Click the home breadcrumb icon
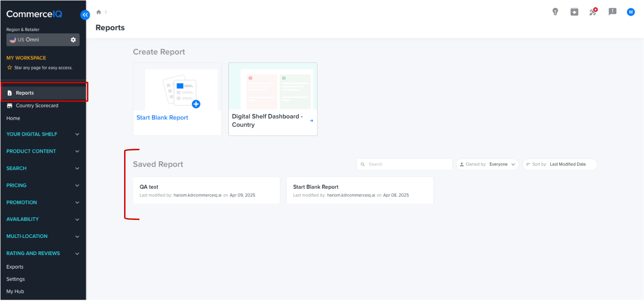 coord(99,12)
